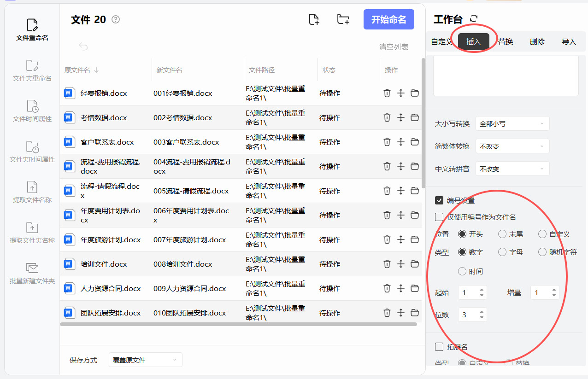Select the 末尾 position radio button

[502, 234]
